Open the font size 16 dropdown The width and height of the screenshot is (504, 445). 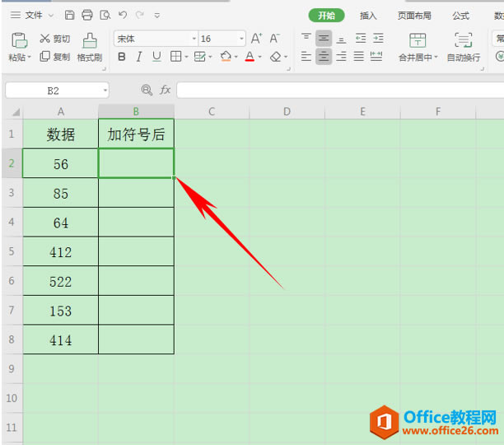[241, 39]
